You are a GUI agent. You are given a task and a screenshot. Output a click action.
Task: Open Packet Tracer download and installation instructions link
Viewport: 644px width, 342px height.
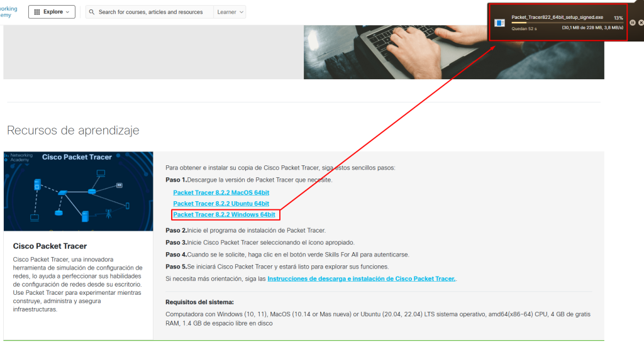tap(361, 279)
